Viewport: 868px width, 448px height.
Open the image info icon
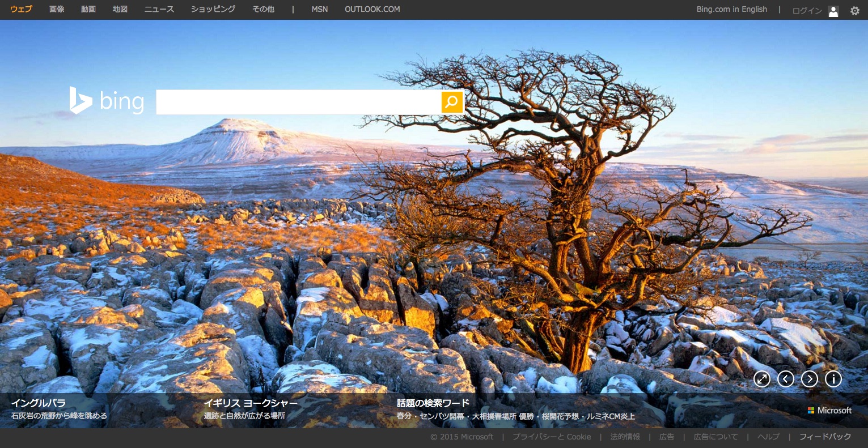[833, 379]
